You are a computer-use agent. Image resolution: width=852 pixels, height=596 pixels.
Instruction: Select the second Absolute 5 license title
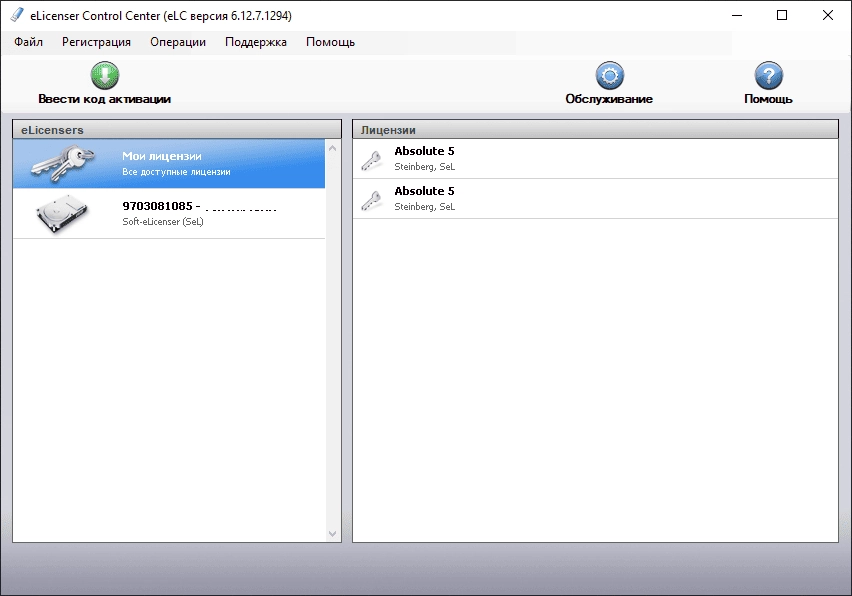pyautogui.click(x=424, y=191)
